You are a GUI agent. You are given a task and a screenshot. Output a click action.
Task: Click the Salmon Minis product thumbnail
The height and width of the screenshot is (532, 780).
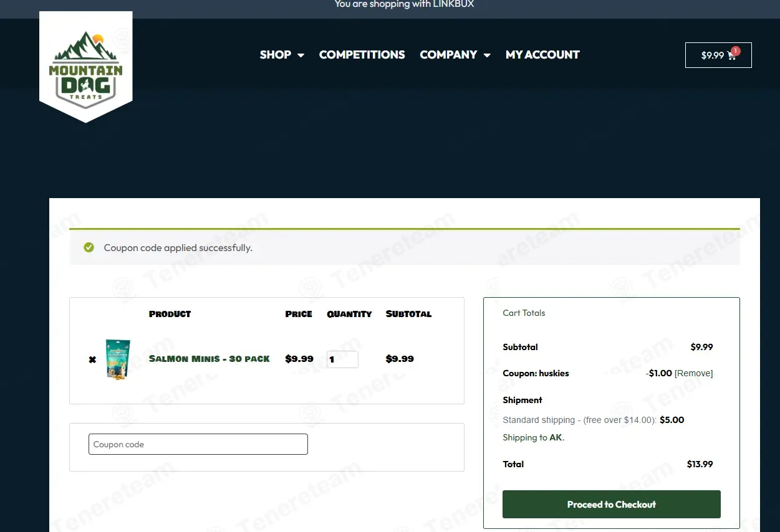[x=118, y=359]
